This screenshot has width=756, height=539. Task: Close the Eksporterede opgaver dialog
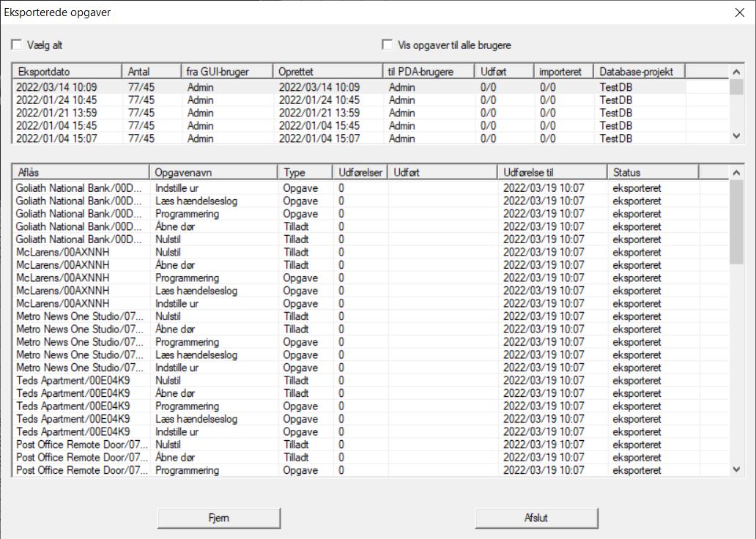(x=738, y=12)
